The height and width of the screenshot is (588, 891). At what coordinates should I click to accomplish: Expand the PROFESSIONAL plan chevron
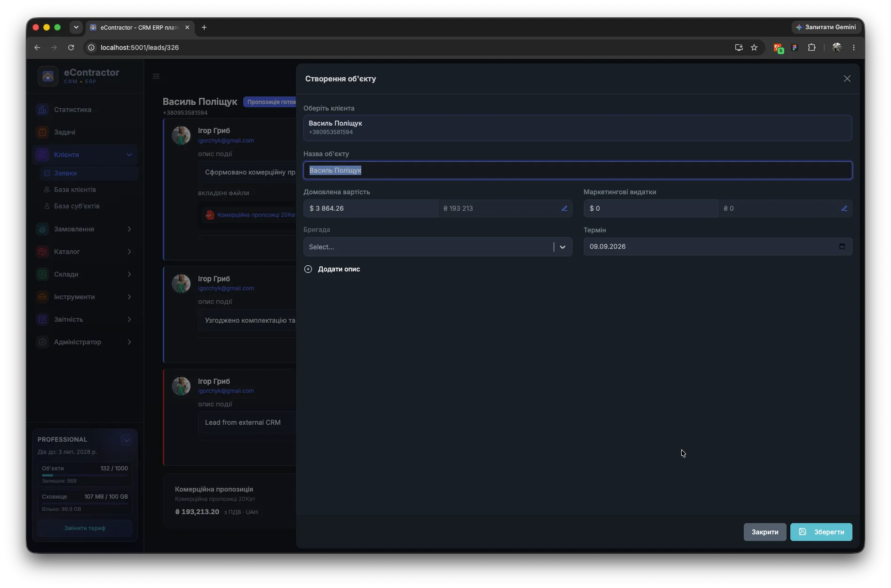click(127, 440)
